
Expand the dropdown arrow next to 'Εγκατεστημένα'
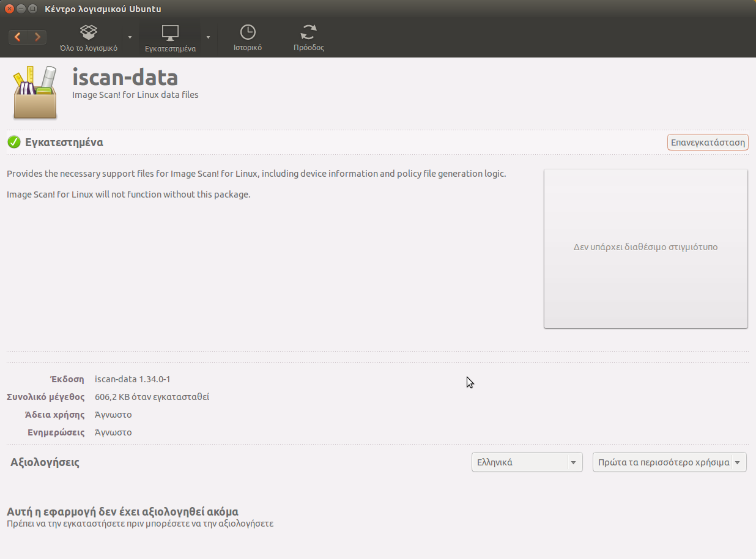[208, 38]
